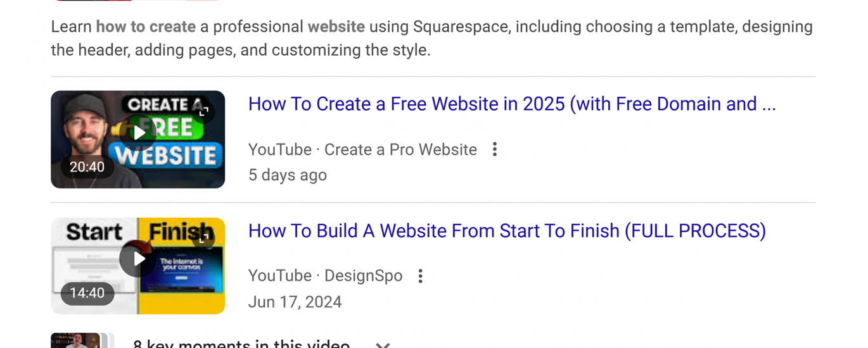The height and width of the screenshot is (348, 868).
Task: Click '8 key moments in this video' text
Action: [x=241, y=344]
